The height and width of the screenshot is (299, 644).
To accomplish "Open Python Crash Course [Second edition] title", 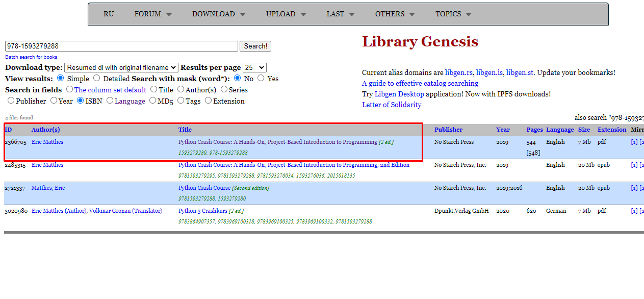I will pos(224,188).
